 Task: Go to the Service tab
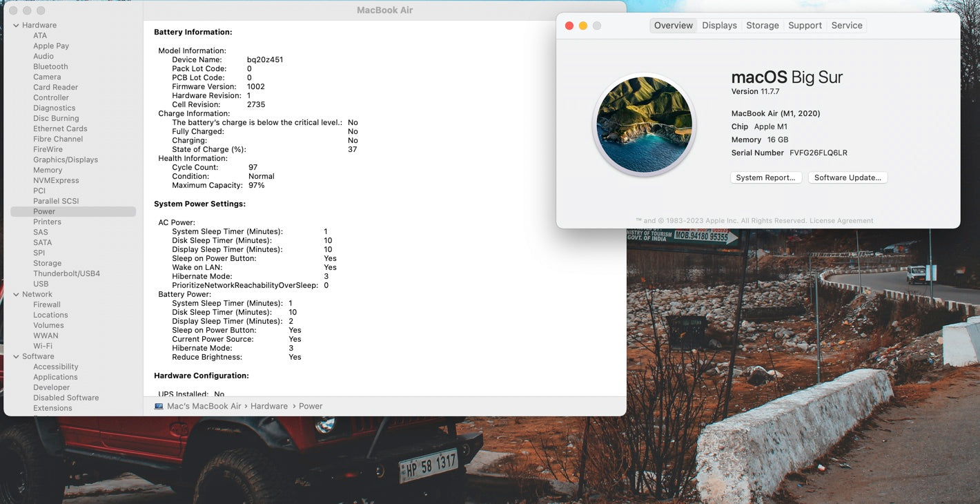click(846, 26)
